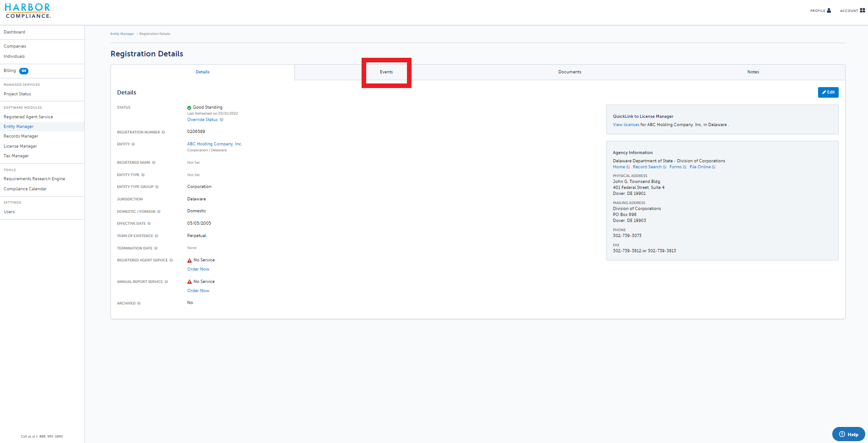This screenshot has width=868, height=443.
Task: Open agency Record Search link
Action: coord(647,167)
